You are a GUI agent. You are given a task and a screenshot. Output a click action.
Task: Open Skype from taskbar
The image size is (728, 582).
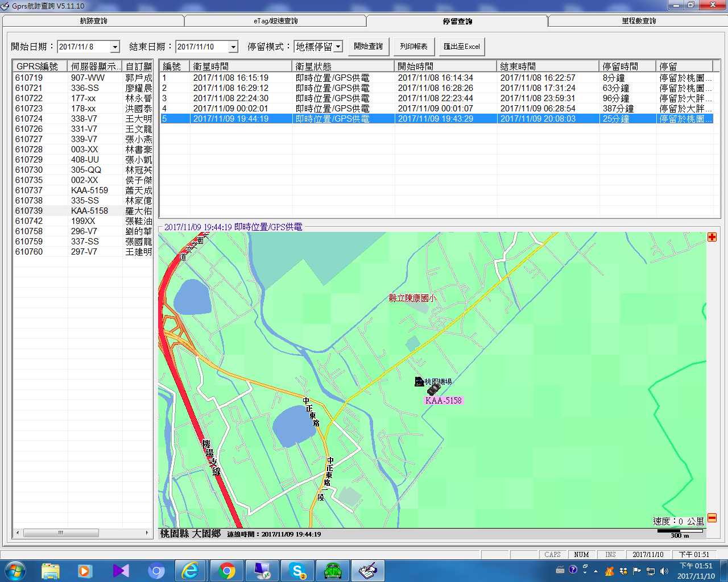pyautogui.click(x=297, y=571)
